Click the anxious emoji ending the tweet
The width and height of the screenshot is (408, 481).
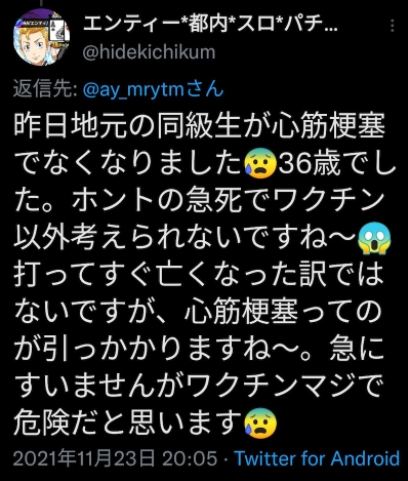point(261,423)
